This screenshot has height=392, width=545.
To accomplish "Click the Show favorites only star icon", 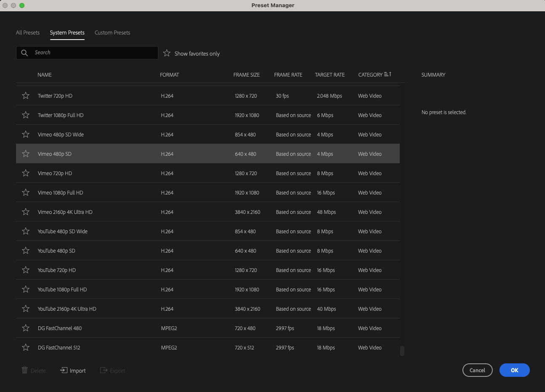I will [166, 53].
